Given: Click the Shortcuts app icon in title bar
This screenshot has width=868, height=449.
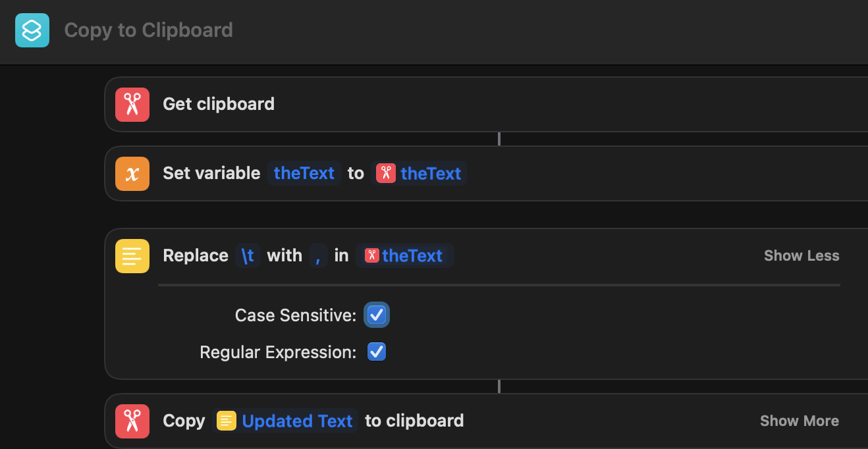Looking at the screenshot, I should (32, 30).
